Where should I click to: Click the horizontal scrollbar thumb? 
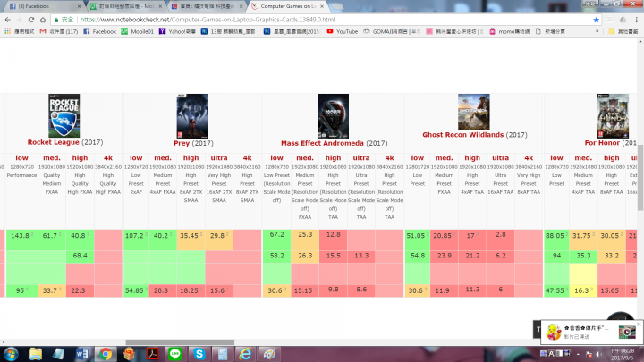(180, 341)
